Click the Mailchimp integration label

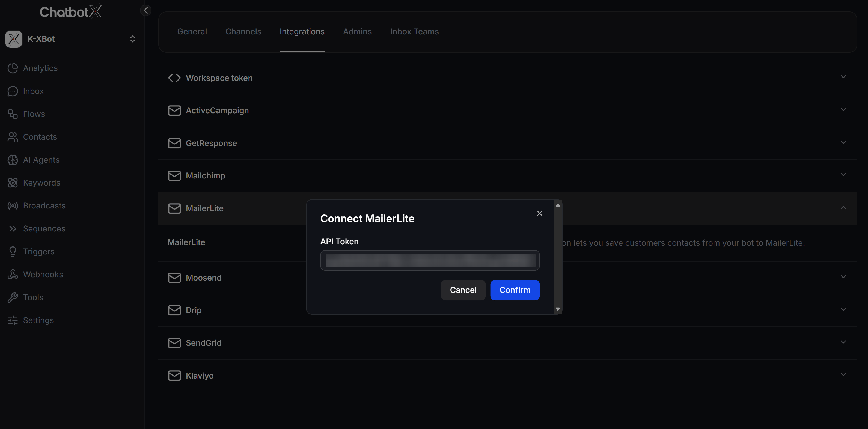pos(206,175)
